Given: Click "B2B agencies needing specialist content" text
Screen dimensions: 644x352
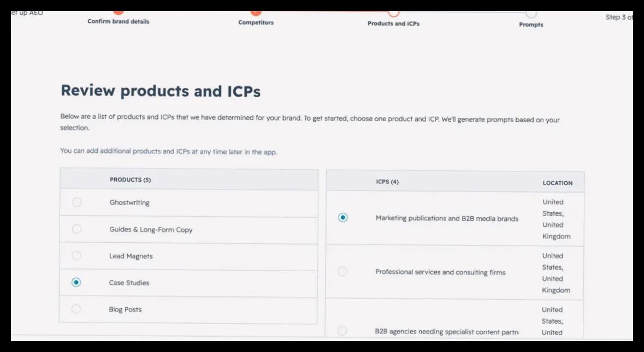Looking at the screenshot, I should (447, 331).
